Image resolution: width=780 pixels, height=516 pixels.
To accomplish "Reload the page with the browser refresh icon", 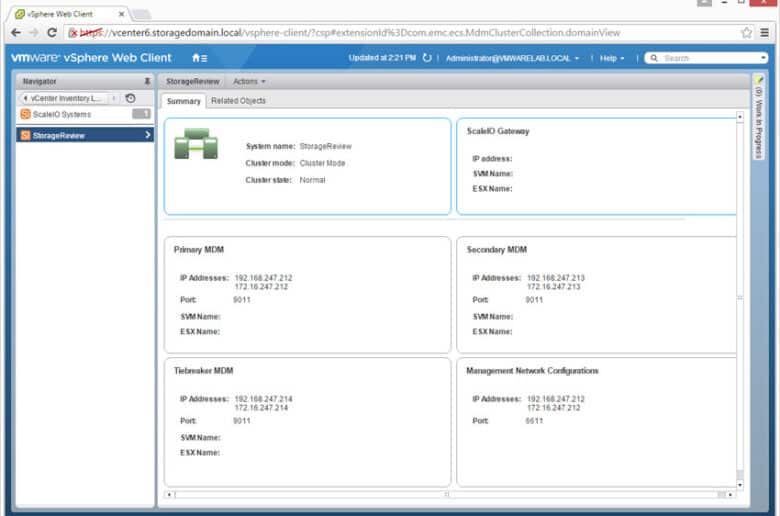I will [52, 33].
